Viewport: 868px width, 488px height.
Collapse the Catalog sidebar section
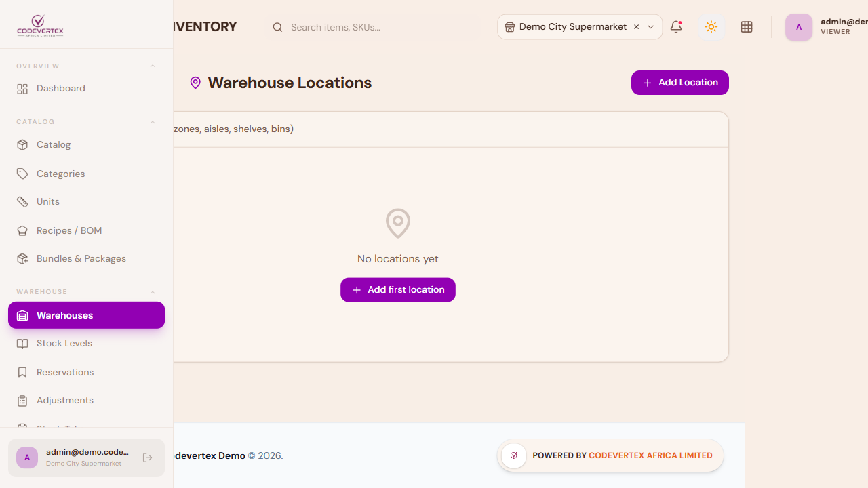pyautogui.click(x=153, y=122)
